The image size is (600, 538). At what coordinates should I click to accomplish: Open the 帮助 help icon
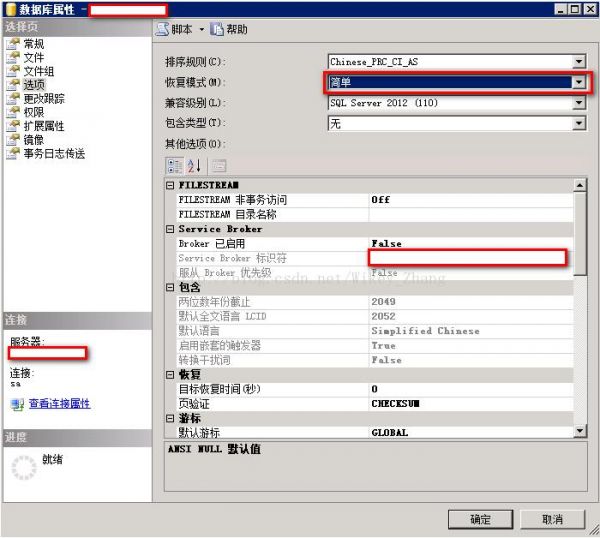click(x=217, y=29)
